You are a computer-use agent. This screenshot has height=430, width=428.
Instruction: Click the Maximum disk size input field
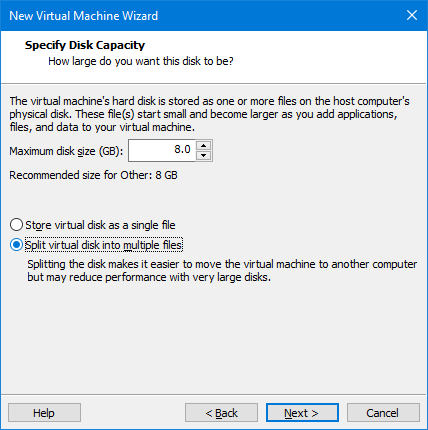coord(162,150)
